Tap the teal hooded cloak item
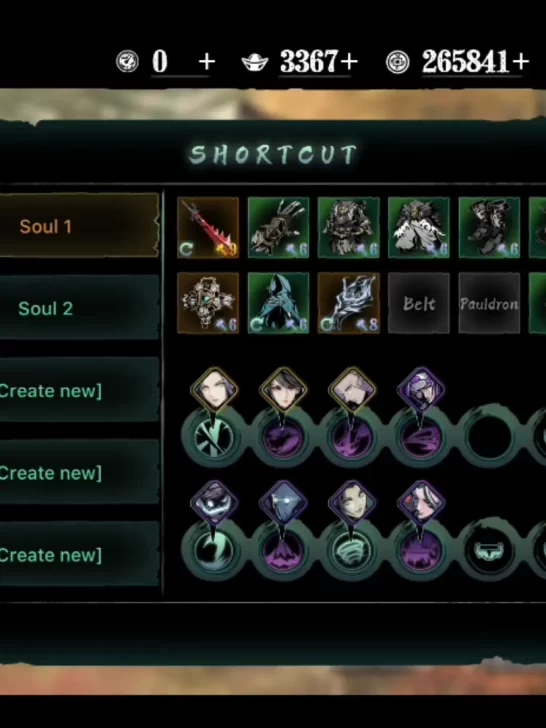Image resolution: width=546 pixels, height=728 pixels. tap(279, 303)
